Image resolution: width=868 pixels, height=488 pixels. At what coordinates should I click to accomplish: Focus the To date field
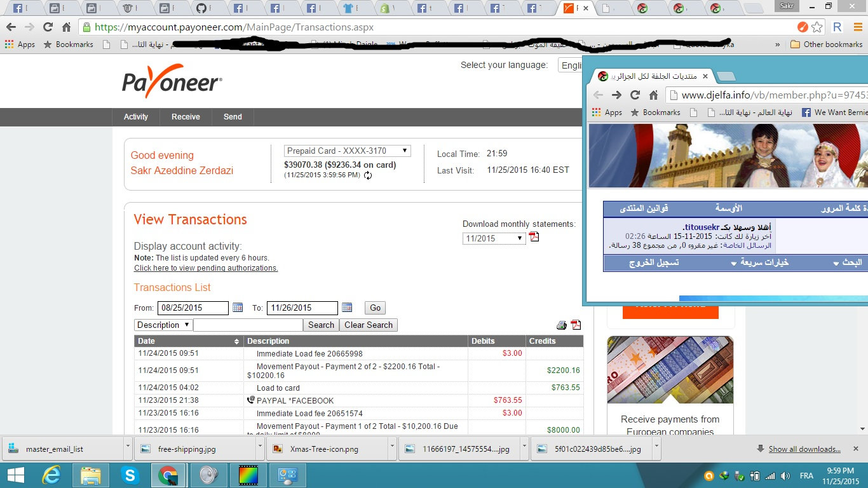302,308
